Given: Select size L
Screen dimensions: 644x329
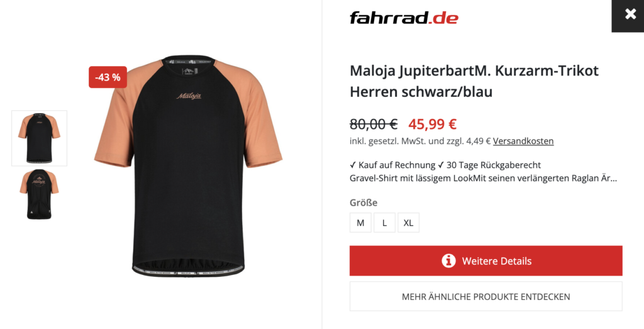Looking at the screenshot, I should point(384,223).
